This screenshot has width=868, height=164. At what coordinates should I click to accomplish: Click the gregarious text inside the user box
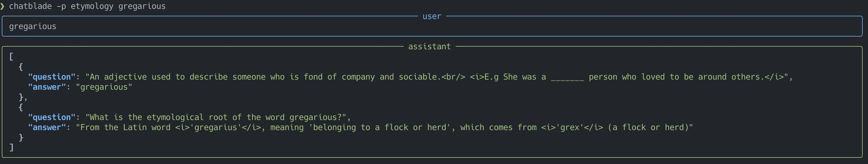point(33,27)
